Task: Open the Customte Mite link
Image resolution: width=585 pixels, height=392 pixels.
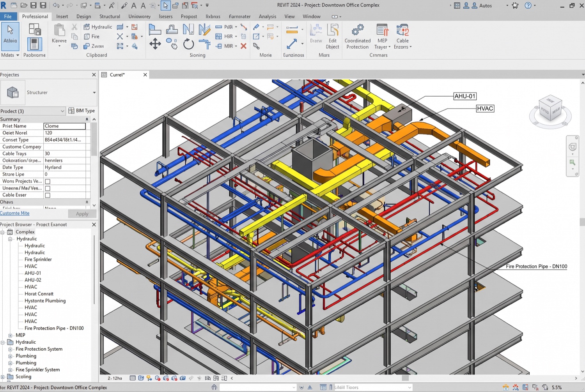Action: click(15, 213)
